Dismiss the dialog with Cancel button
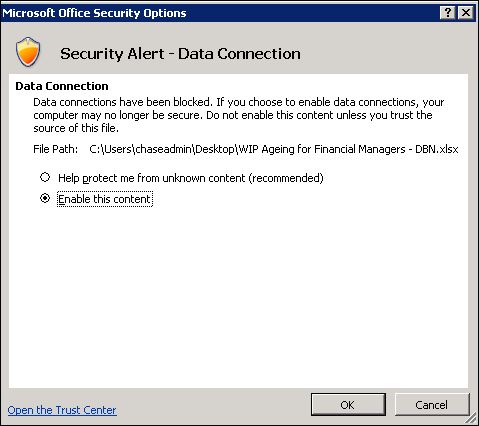The width and height of the screenshot is (479, 426). pyautogui.click(x=432, y=404)
